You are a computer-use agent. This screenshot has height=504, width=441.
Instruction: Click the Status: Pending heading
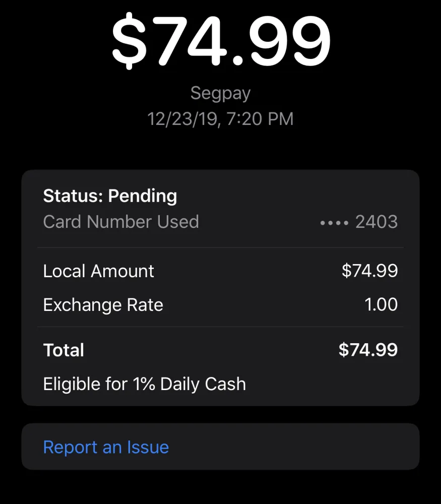click(x=110, y=196)
